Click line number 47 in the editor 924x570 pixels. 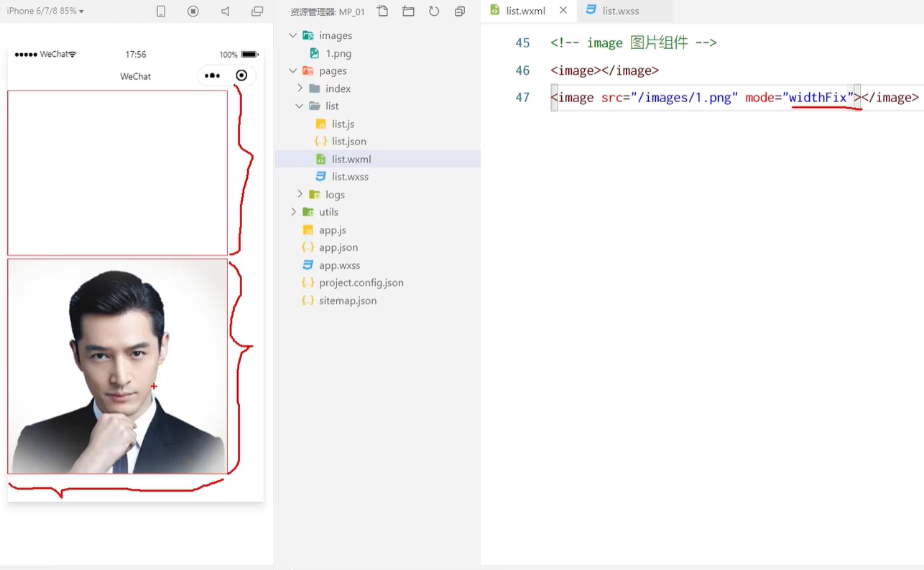(522, 98)
